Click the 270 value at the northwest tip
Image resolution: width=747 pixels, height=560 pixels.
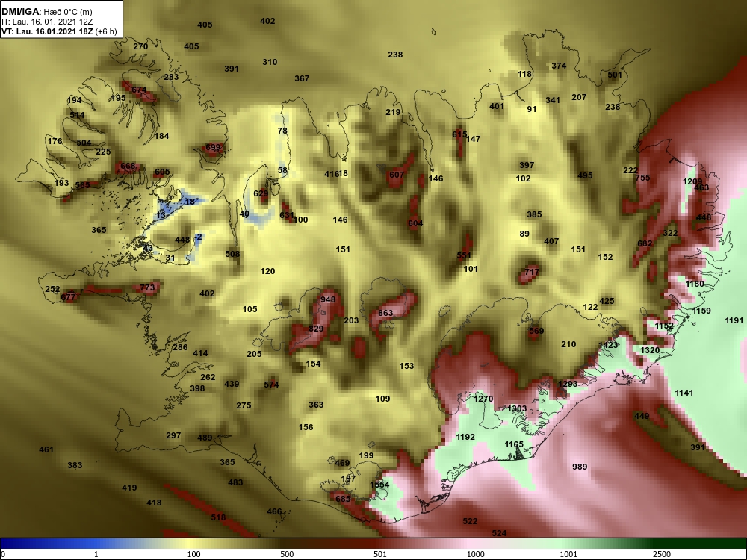tap(140, 46)
